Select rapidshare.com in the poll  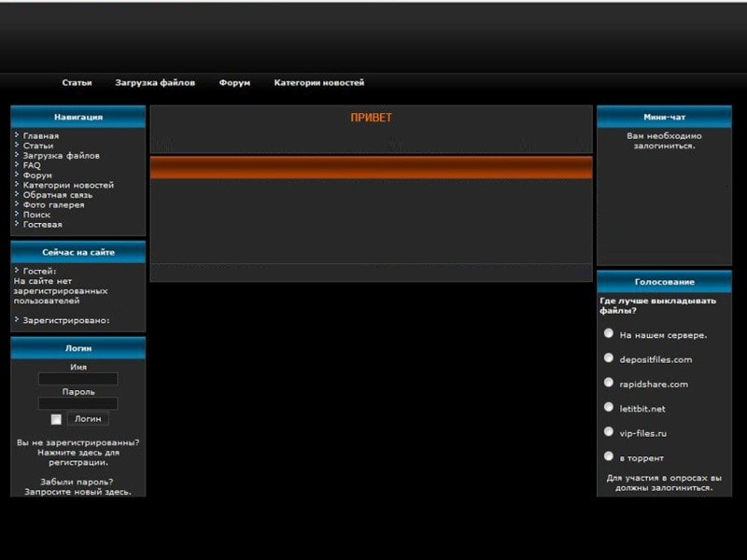(x=609, y=383)
